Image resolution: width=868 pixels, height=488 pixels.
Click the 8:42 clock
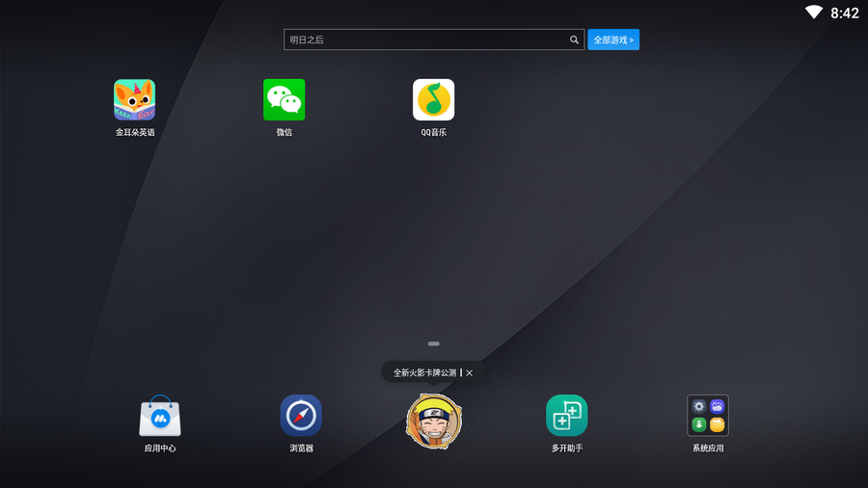[x=845, y=13]
